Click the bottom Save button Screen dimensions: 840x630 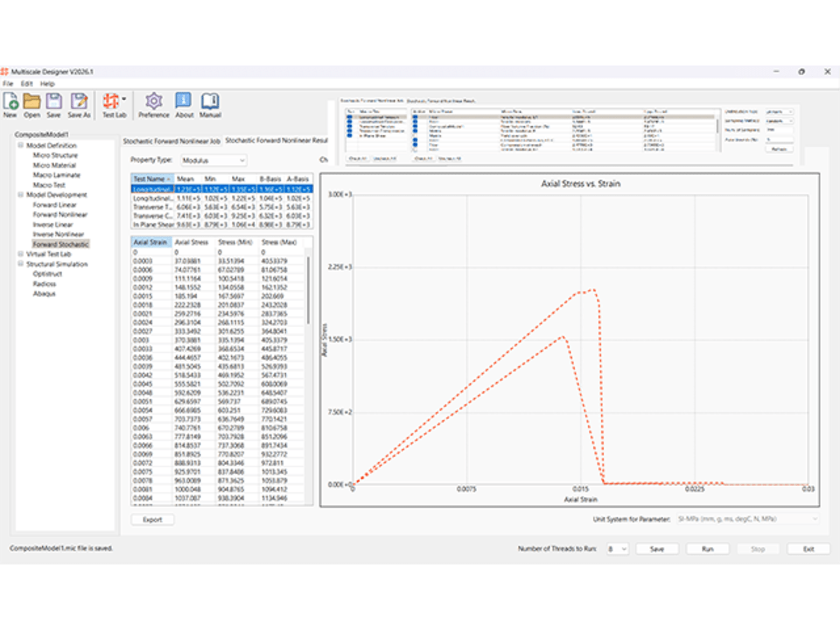pos(657,549)
